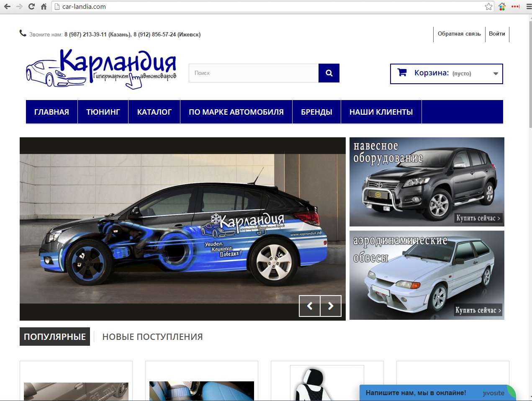Open the Обратная связь link
This screenshot has height=401, width=532.
click(x=459, y=34)
